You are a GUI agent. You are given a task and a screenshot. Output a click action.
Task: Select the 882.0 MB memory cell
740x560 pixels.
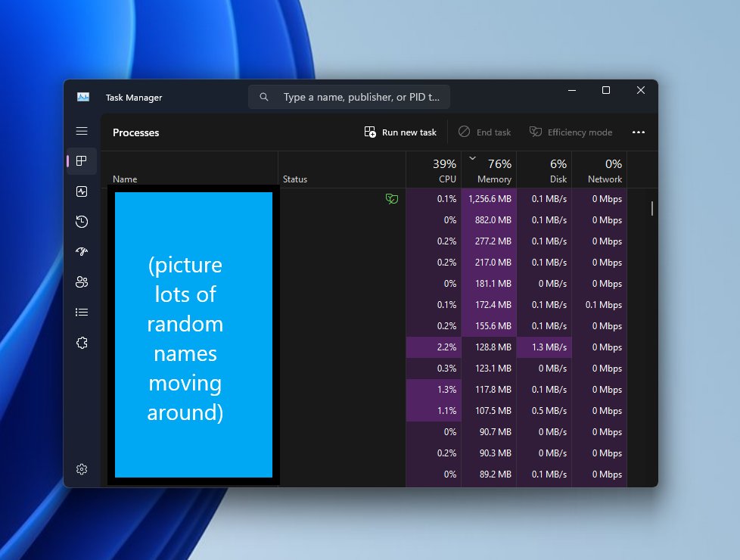[489, 220]
